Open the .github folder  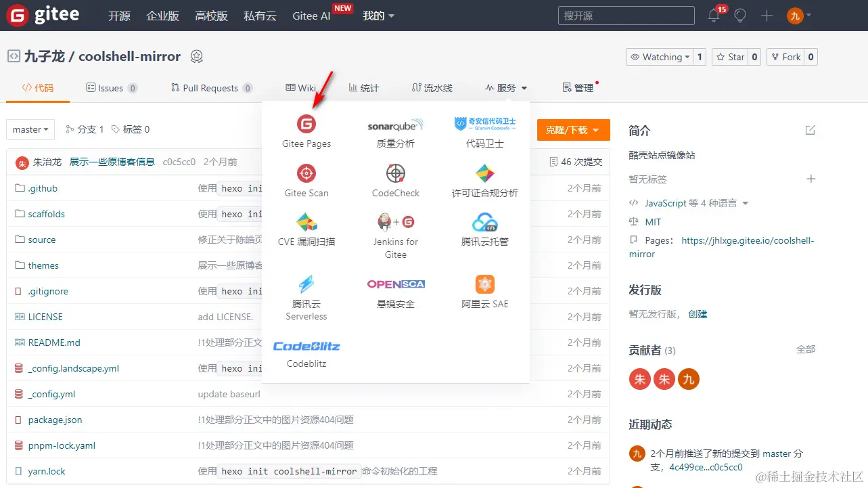click(x=43, y=188)
